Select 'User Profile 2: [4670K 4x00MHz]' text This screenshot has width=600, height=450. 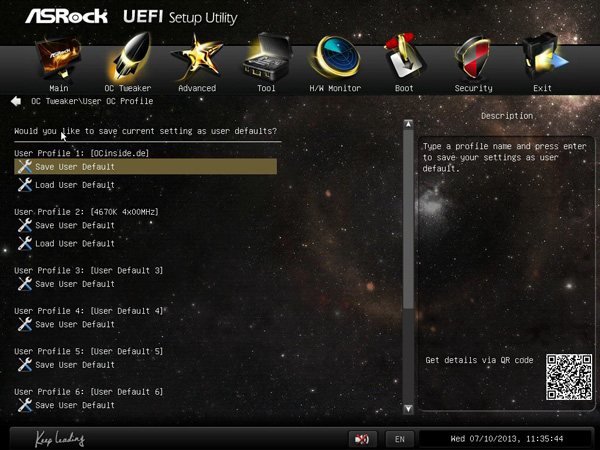coord(86,212)
